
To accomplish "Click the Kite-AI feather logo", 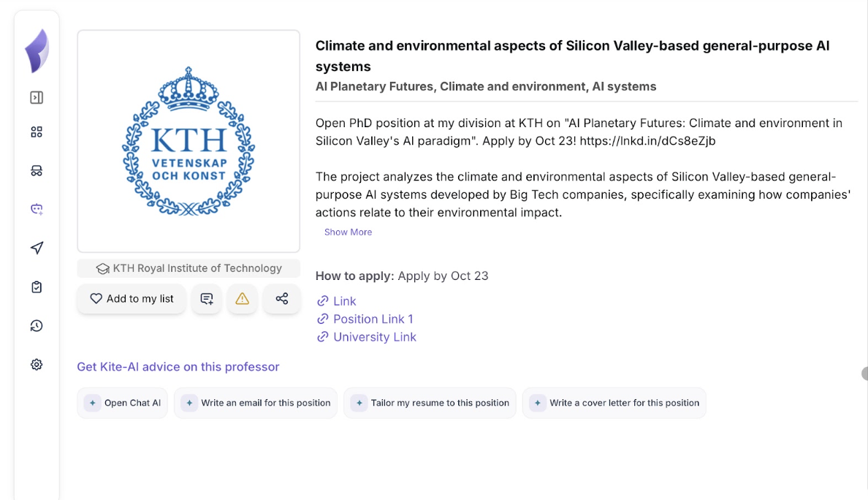I will 37,51.
